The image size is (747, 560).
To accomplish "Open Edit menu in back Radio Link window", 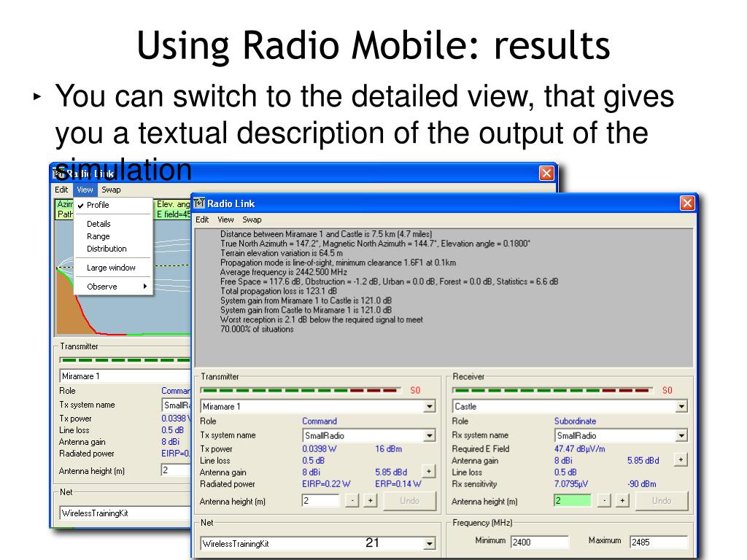I will [61, 190].
